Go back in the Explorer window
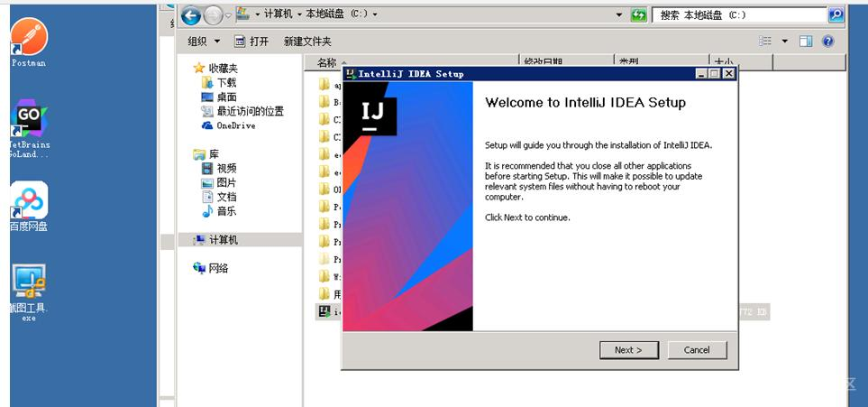 (190, 15)
